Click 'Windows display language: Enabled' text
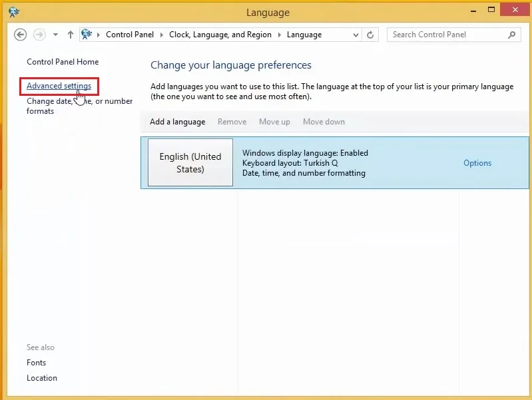Viewport: 532px width, 400px height. click(305, 153)
